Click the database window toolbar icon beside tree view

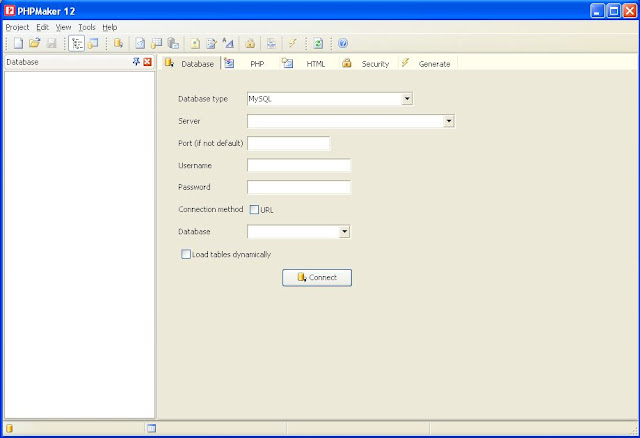tap(93, 43)
